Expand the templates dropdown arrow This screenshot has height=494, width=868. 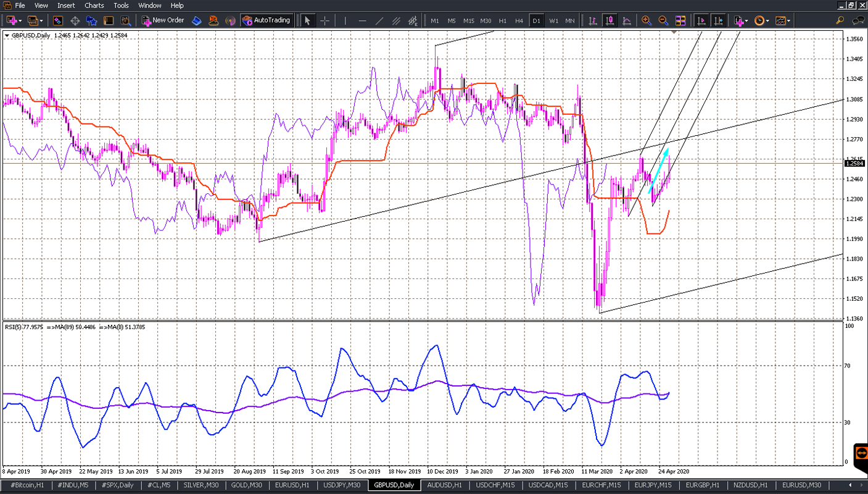[789, 21]
